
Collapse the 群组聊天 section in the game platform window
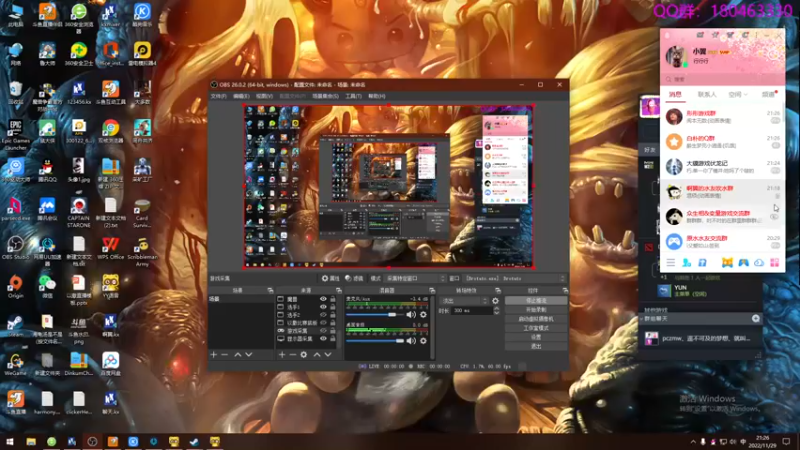[x=642, y=318]
